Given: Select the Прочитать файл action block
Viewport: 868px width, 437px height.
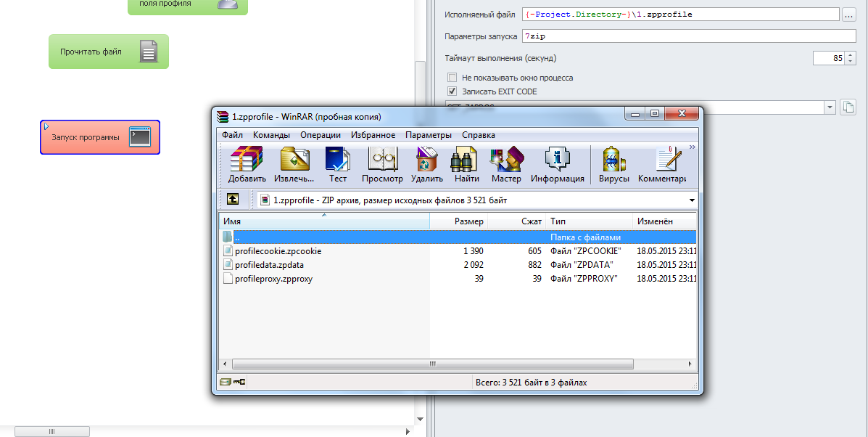Looking at the screenshot, I should click(109, 52).
